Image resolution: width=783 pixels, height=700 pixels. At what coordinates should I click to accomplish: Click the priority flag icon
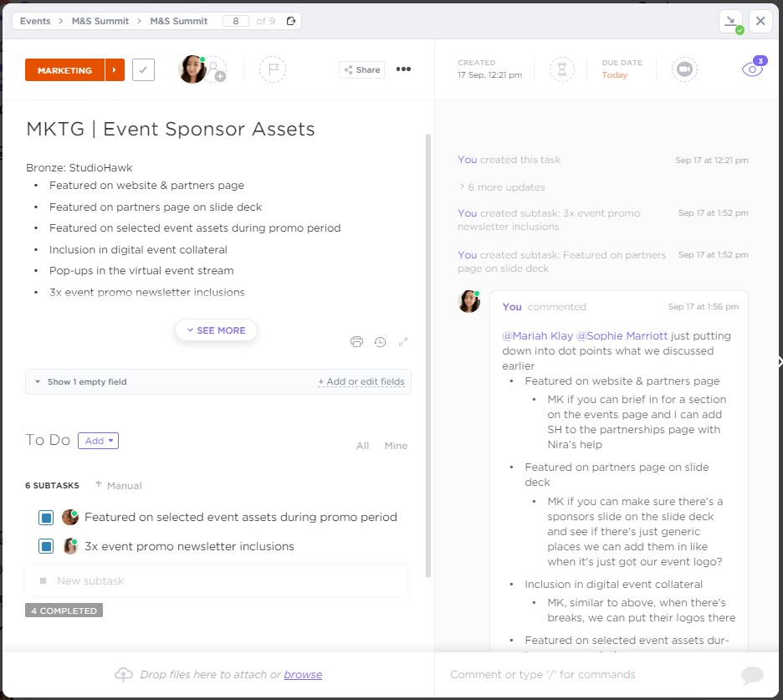(273, 69)
